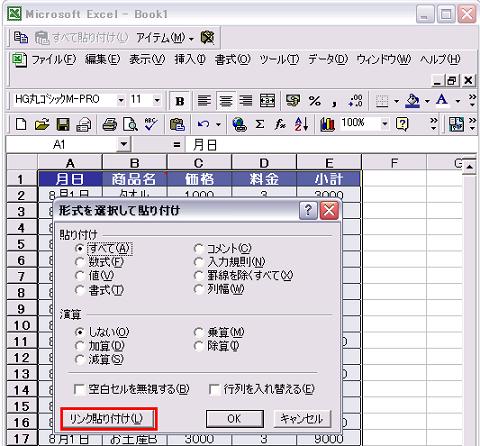Expand the font size dropdown
The height and width of the screenshot is (446, 480).
click(x=157, y=100)
